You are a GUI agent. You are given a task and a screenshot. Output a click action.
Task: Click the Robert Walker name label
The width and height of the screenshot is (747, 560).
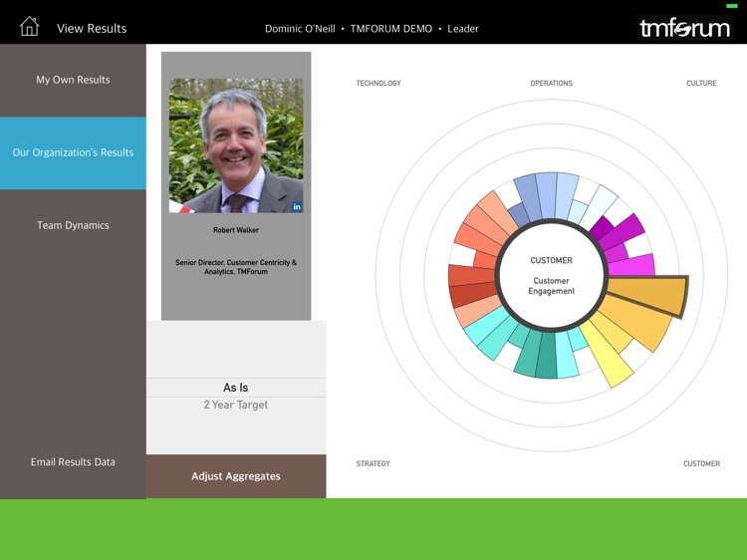click(x=236, y=230)
